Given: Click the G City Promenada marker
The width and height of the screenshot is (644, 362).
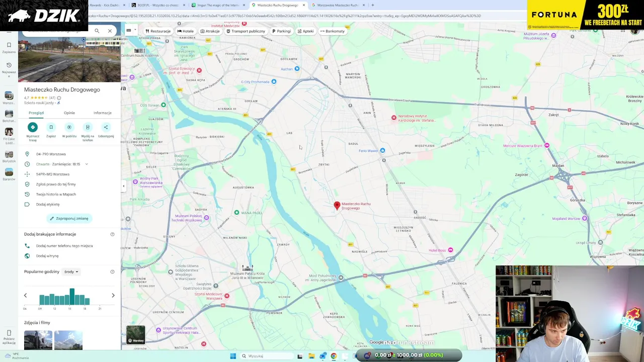Looking at the screenshot, I should (x=274, y=81).
